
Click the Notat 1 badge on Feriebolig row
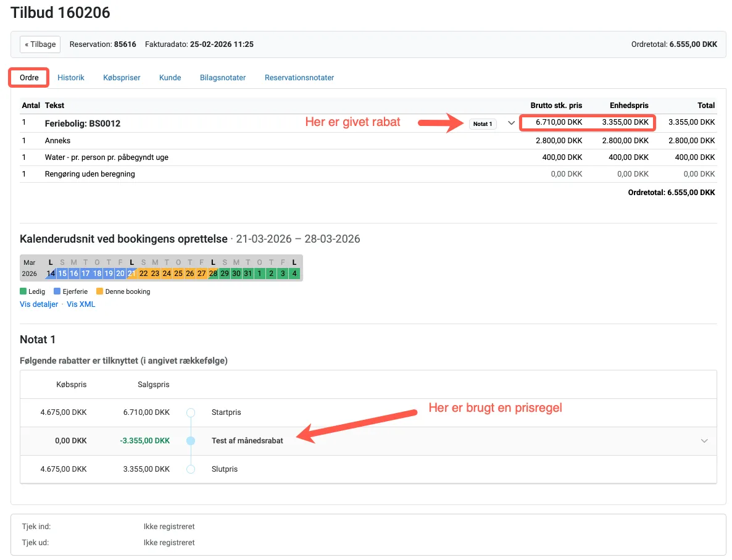pos(483,123)
